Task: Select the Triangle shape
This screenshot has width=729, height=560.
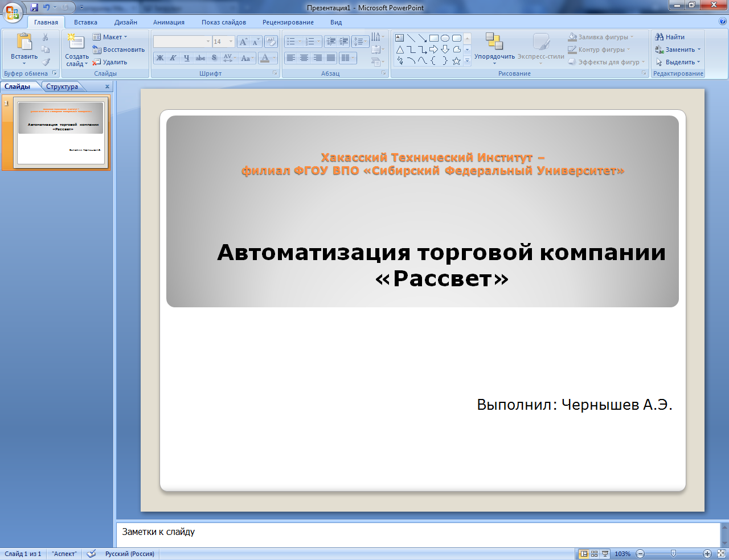Action: point(400,50)
